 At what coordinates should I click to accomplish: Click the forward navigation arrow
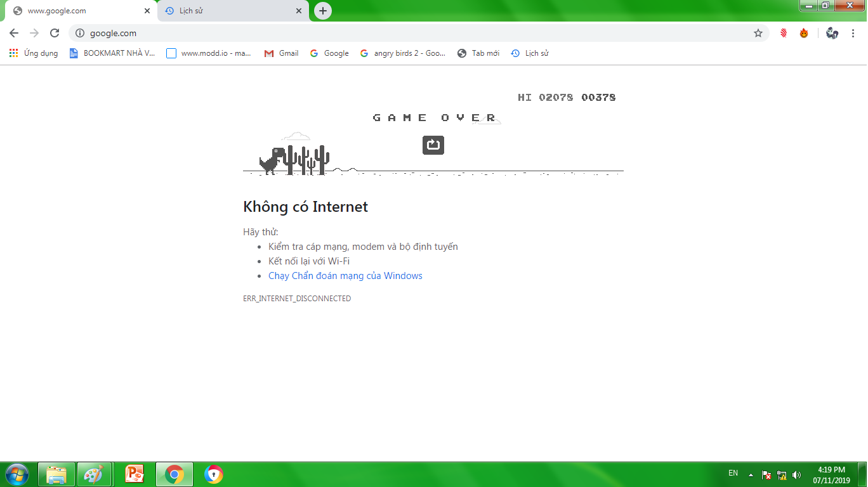click(x=34, y=33)
